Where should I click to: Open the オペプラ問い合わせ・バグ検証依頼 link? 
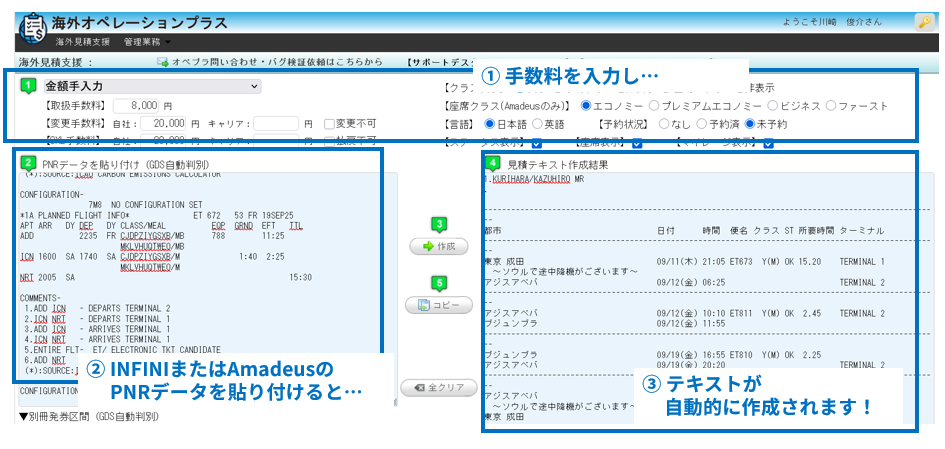coord(270,61)
